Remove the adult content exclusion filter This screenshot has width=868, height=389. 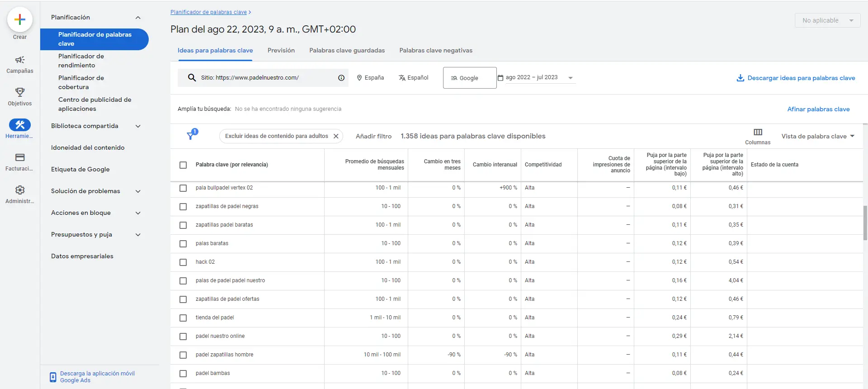pos(336,136)
